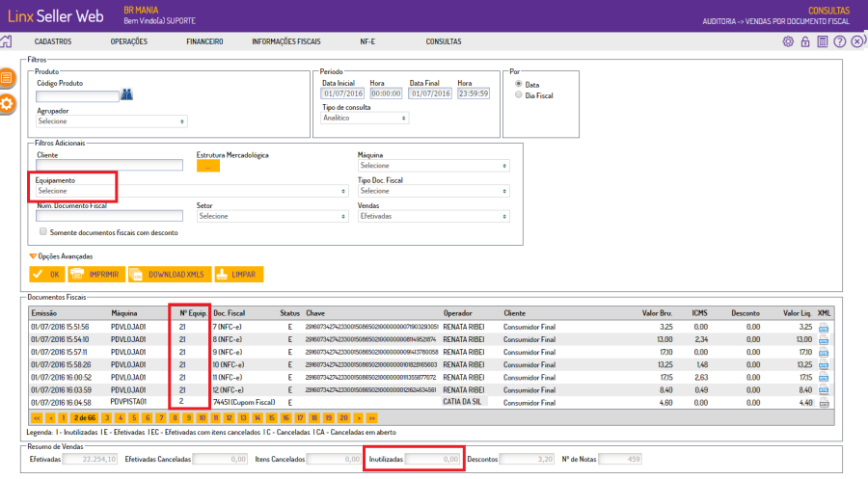
Task: Open the help question mark icon
Action: pyautogui.click(x=839, y=41)
